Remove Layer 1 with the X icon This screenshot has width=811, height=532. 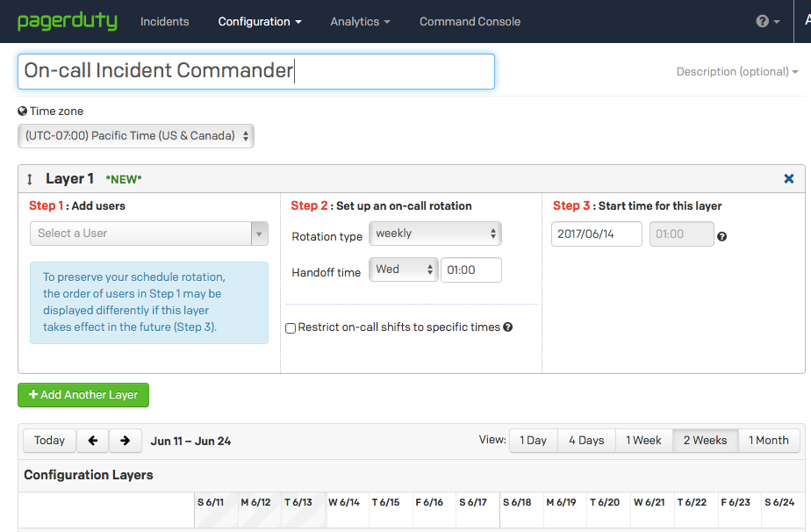789,178
